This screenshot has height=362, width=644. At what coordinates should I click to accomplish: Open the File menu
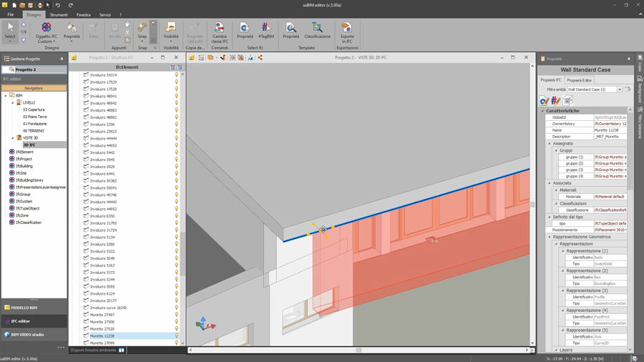[x=10, y=14]
